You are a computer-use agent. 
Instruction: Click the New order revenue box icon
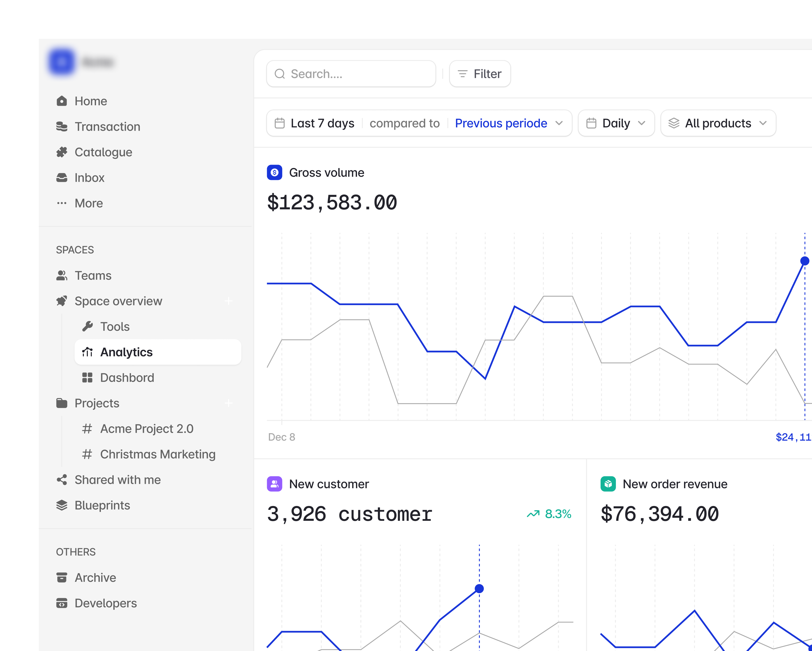pyautogui.click(x=608, y=484)
